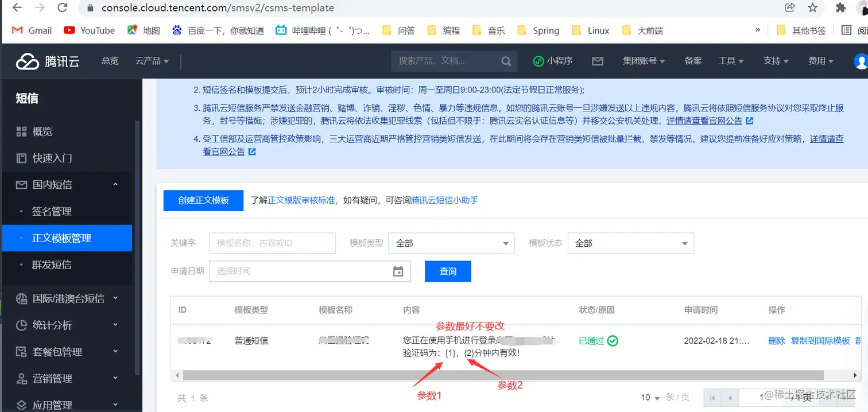Open the 大前端 bookmark folder
The image size is (868, 412).
click(643, 30)
